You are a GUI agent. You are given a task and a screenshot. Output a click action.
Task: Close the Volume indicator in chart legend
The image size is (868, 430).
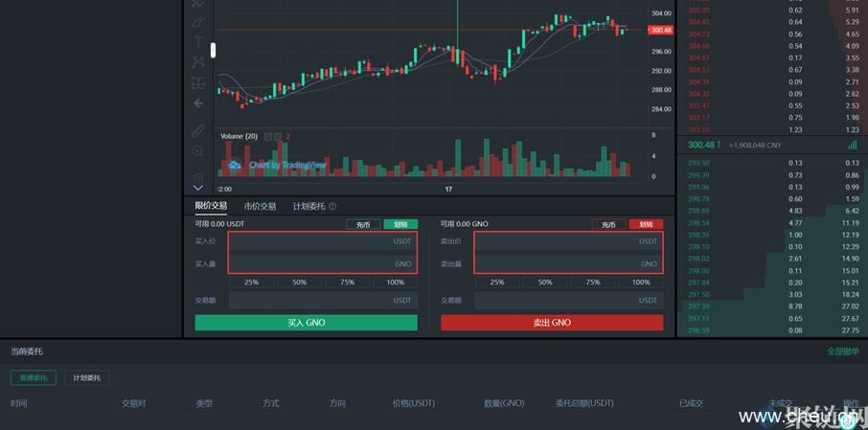click(278, 137)
